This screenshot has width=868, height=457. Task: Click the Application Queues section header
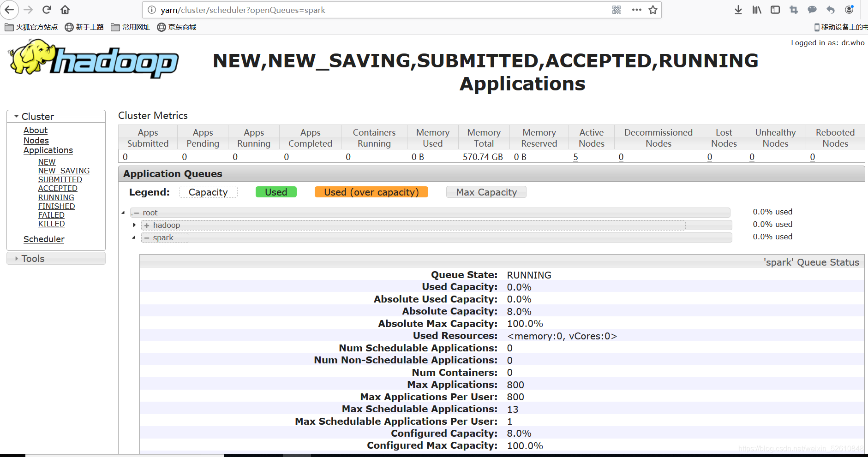(491, 174)
